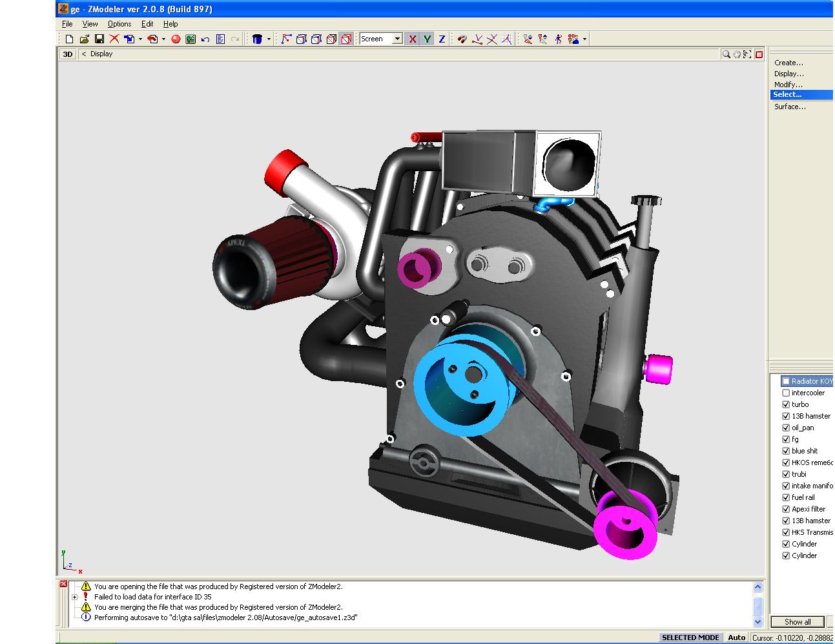Open the viewport Display menu

coord(101,54)
